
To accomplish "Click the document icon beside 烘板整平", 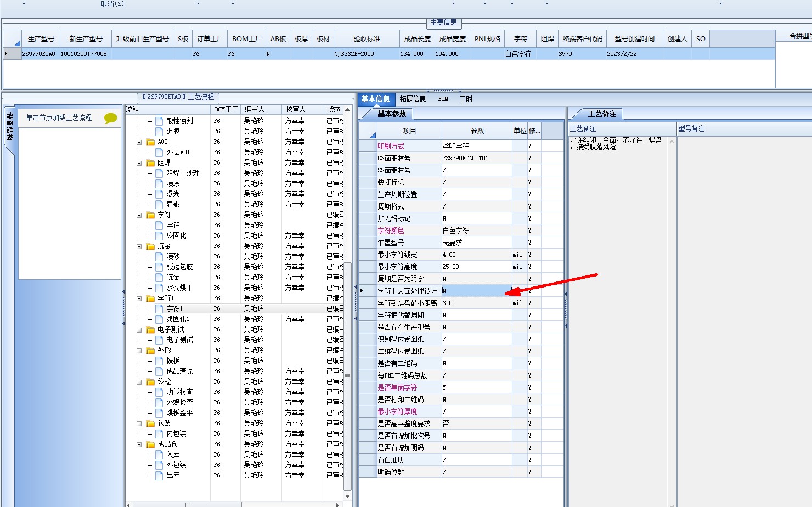I will click(x=159, y=413).
